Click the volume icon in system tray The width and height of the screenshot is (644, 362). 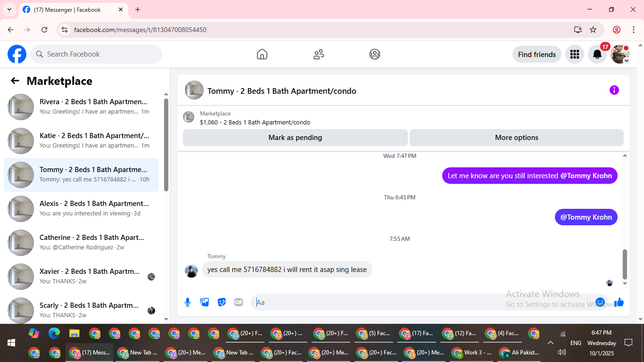pos(561,352)
